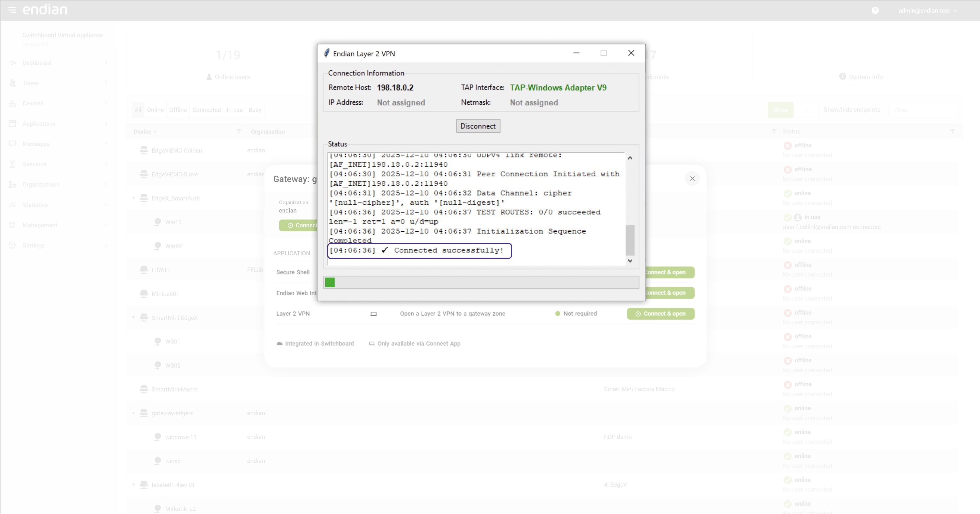
Task: Toggle the Show/hide endpoints switch
Action: point(793,110)
